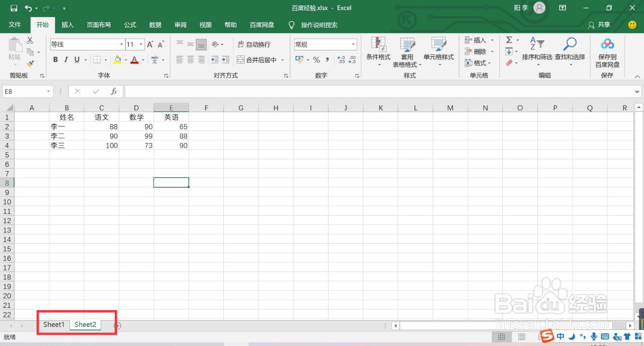The width and height of the screenshot is (644, 346).
Task: Switch to the 插入 (Insert) ribbon tab
Action: coord(68,25)
